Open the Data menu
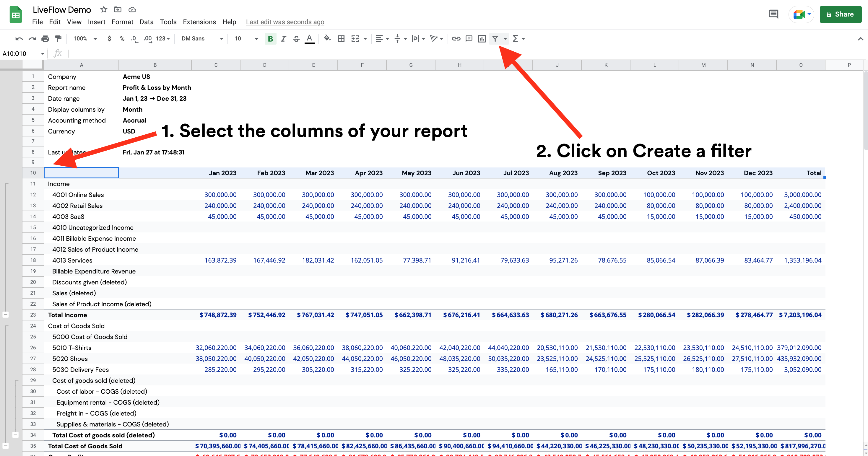The width and height of the screenshot is (868, 456). coord(147,22)
